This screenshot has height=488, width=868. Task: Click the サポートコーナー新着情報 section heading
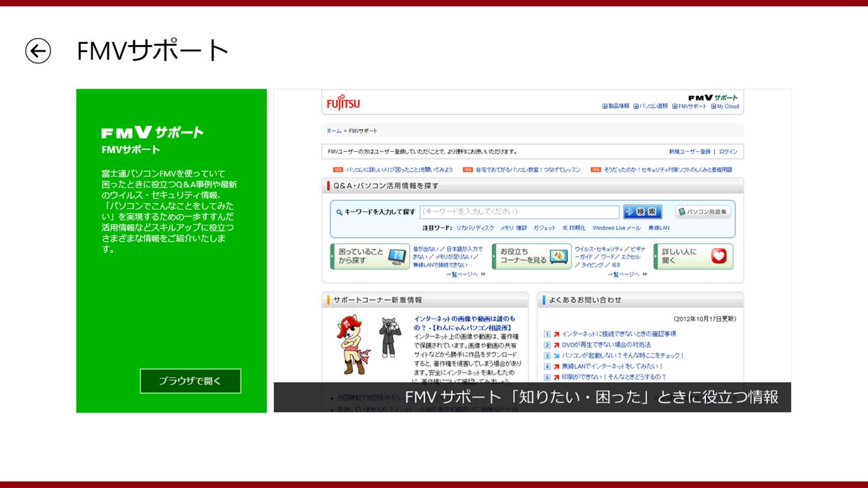tap(378, 299)
